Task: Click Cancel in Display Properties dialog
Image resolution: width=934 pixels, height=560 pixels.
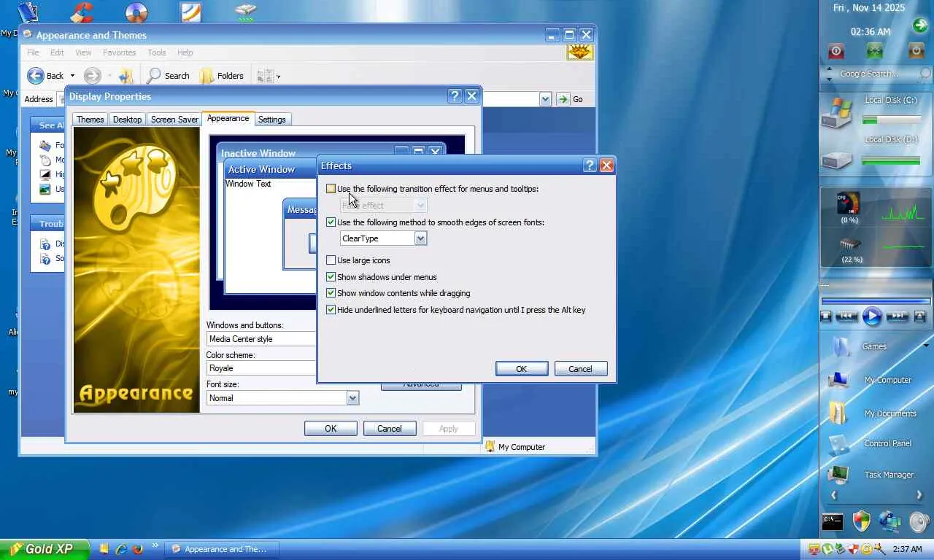Action: tap(390, 429)
